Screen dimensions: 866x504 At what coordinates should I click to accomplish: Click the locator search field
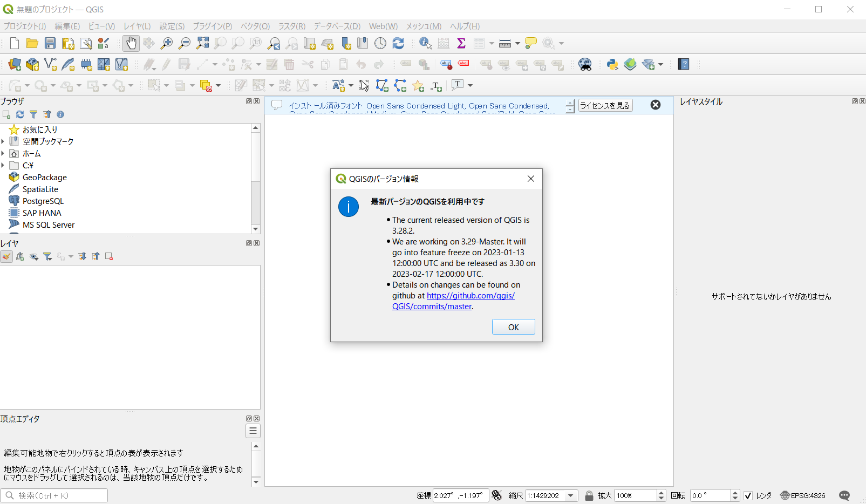coord(54,495)
